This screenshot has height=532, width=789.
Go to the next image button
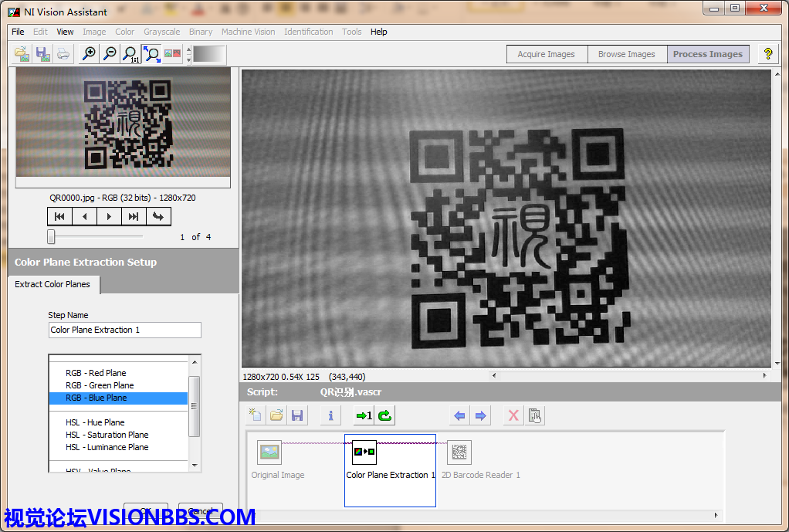109,217
